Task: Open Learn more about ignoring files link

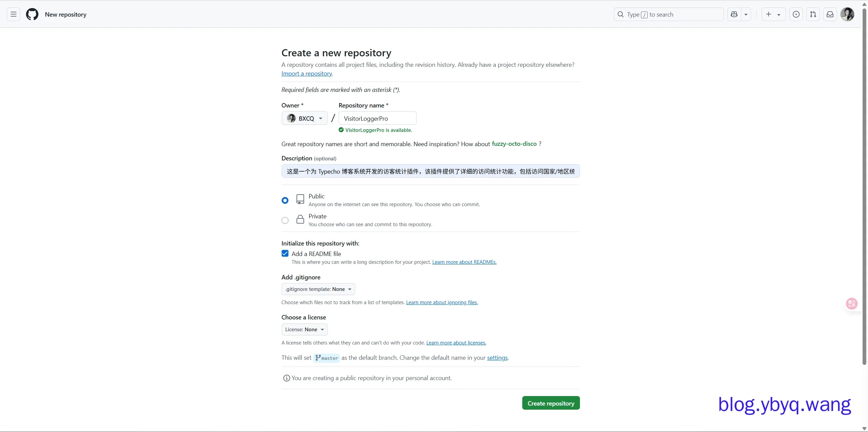Action: (x=442, y=302)
